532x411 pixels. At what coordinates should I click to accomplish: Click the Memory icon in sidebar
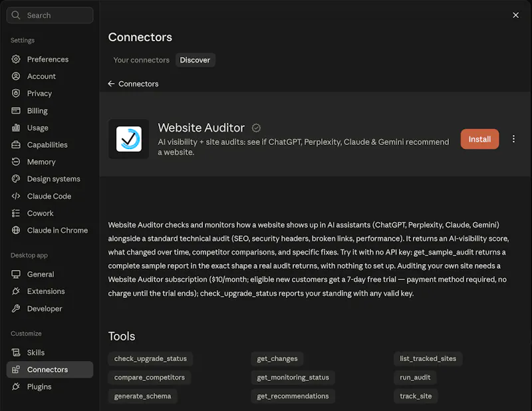pyautogui.click(x=15, y=162)
